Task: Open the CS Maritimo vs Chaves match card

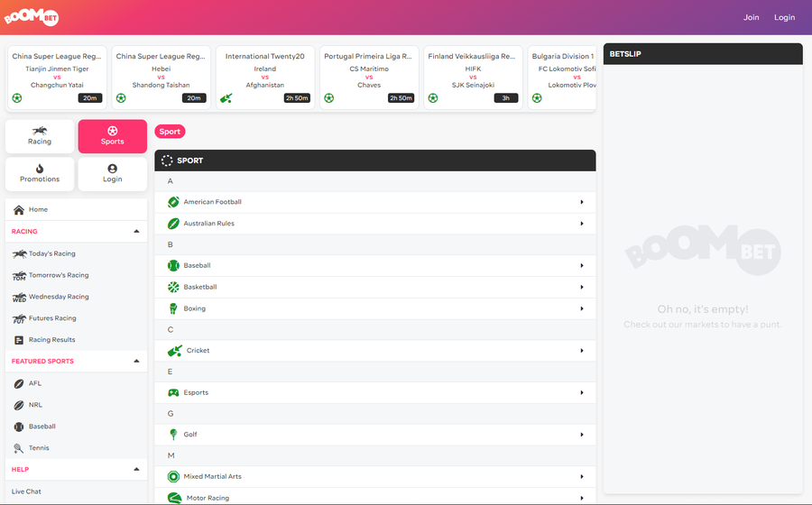Action: pyautogui.click(x=369, y=77)
